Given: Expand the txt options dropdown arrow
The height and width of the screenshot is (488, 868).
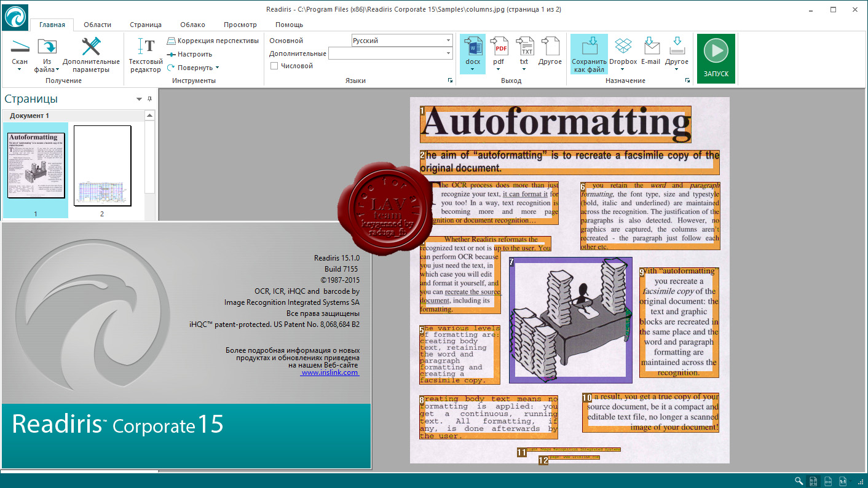Looking at the screenshot, I should pos(524,69).
